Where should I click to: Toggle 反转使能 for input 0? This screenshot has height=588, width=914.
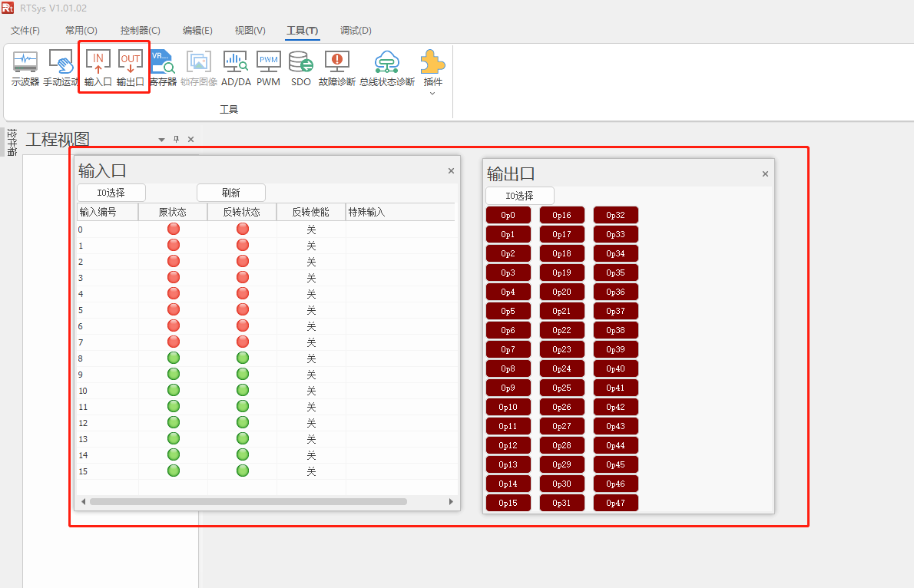point(311,230)
